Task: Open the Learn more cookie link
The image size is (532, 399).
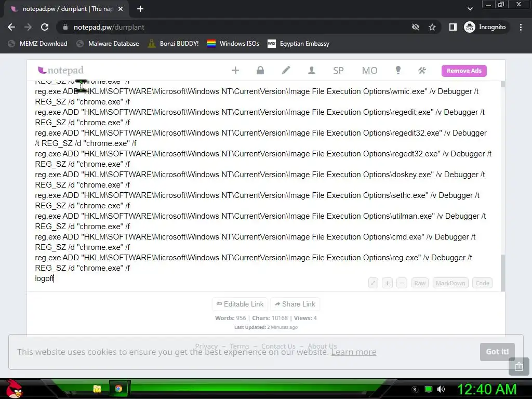Action: pos(353,352)
